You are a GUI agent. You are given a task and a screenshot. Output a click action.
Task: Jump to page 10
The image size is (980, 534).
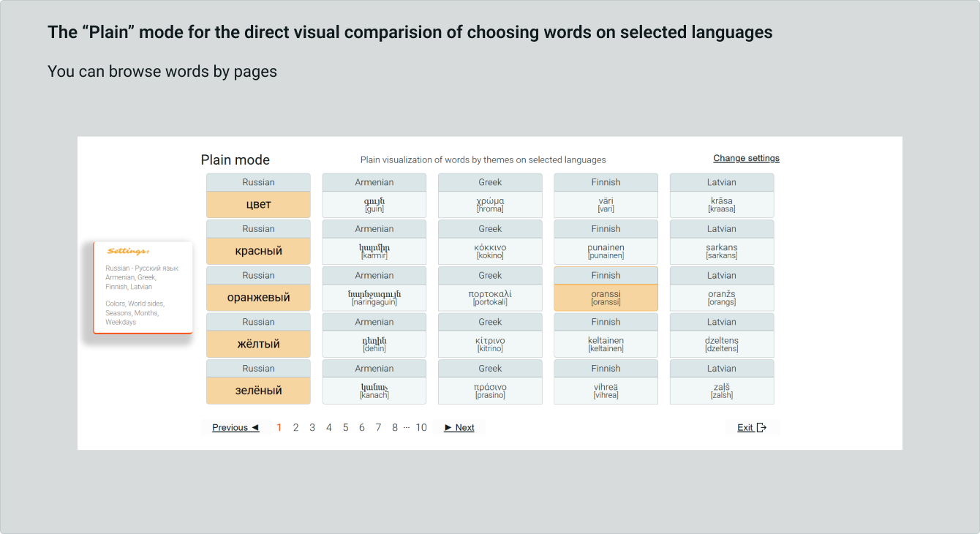coord(421,428)
